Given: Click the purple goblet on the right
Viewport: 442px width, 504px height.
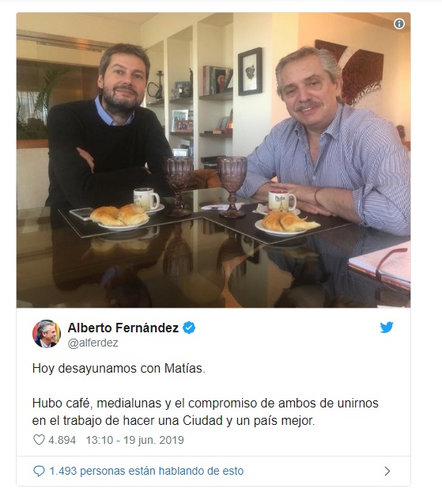Looking at the screenshot, I should click(x=232, y=187).
